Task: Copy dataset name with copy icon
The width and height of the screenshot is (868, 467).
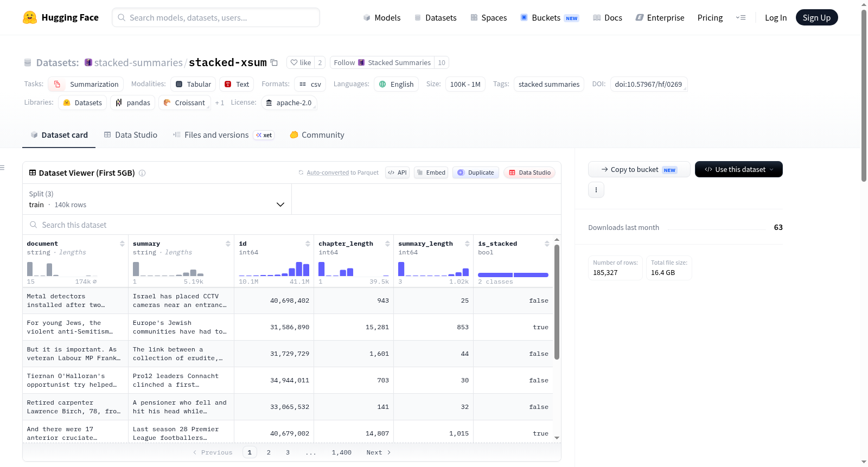Action: 275,62
